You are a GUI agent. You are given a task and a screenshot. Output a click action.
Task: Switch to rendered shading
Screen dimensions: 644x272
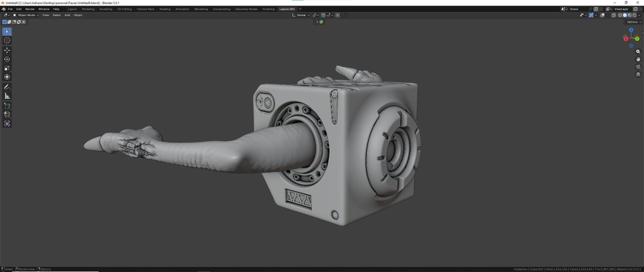pyautogui.click(x=634, y=15)
